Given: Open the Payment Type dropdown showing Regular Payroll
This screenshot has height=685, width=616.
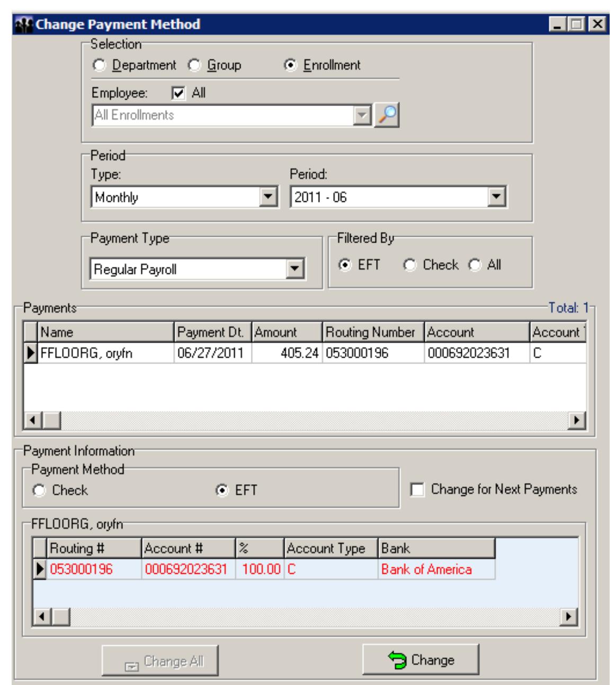Looking at the screenshot, I should click(296, 270).
